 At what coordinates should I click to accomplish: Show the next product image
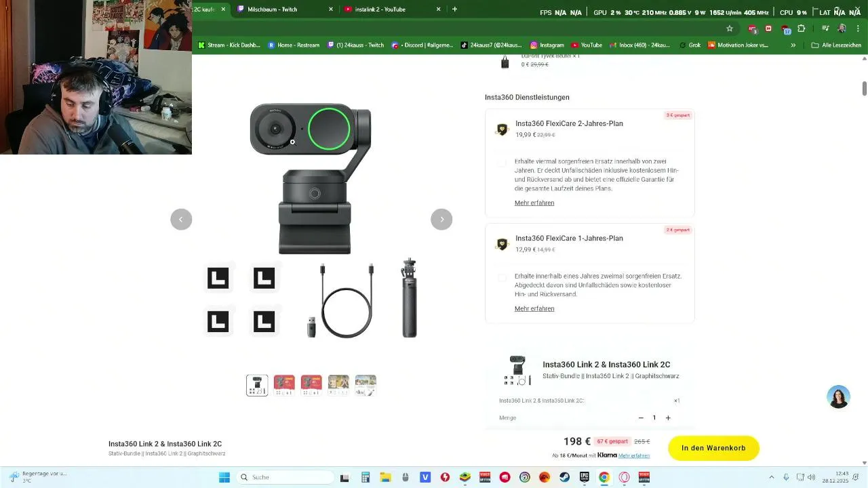(x=441, y=219)
